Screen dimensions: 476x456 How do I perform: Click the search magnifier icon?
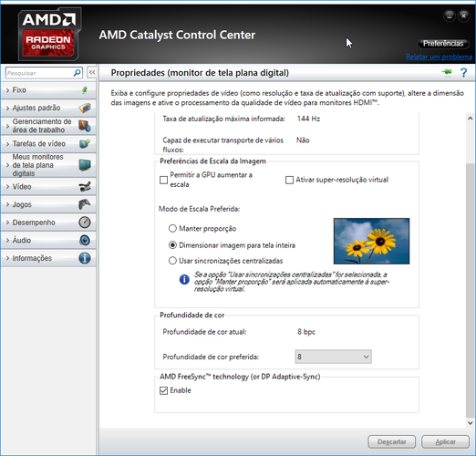click(x=78, y=73)
